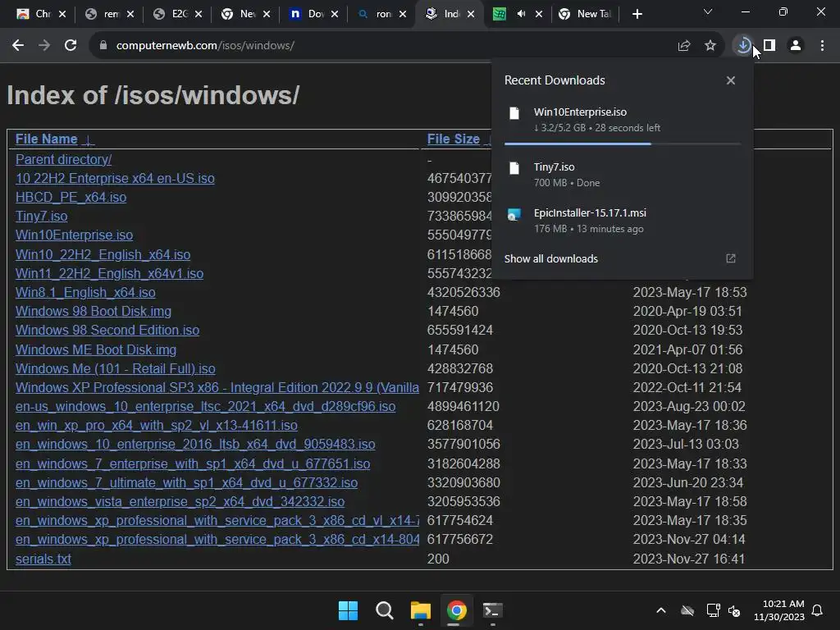
Task: Open taskbar Search
Action: tap(384, 610)
